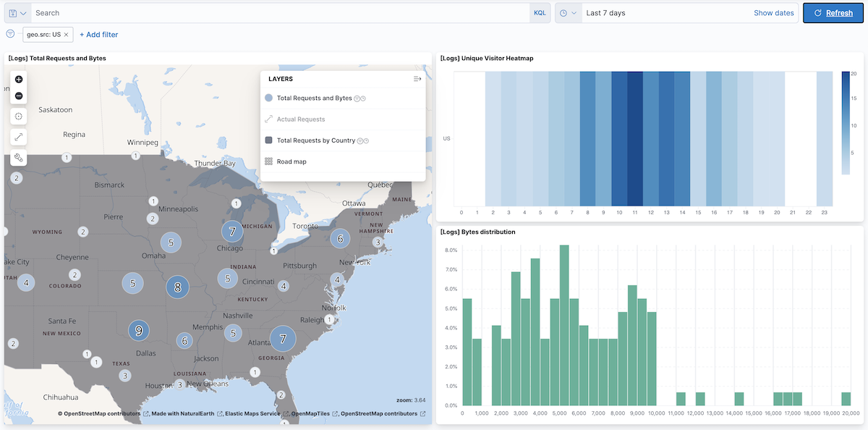Select the map zoom-in tool

pyautogui.click(x=18, y=79)
